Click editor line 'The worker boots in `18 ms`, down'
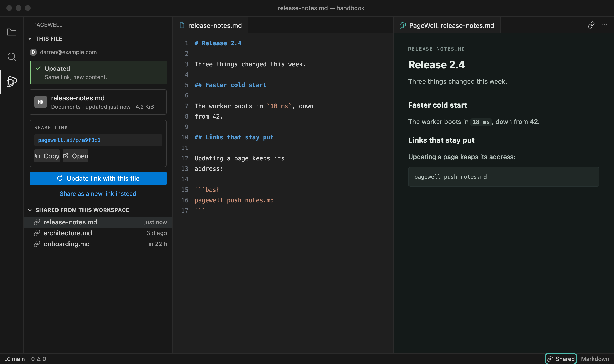614x364 pixels. (254, 106)
